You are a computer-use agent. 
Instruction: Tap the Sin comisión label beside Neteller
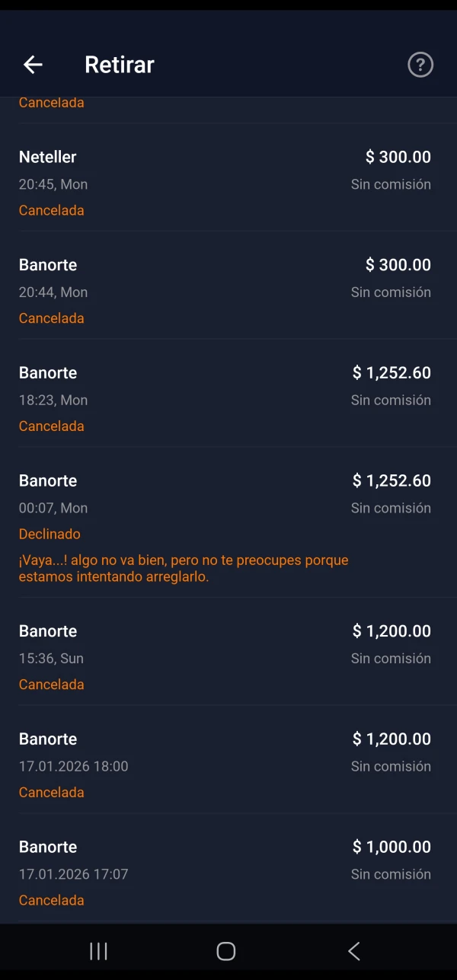[x=391, y=184]
